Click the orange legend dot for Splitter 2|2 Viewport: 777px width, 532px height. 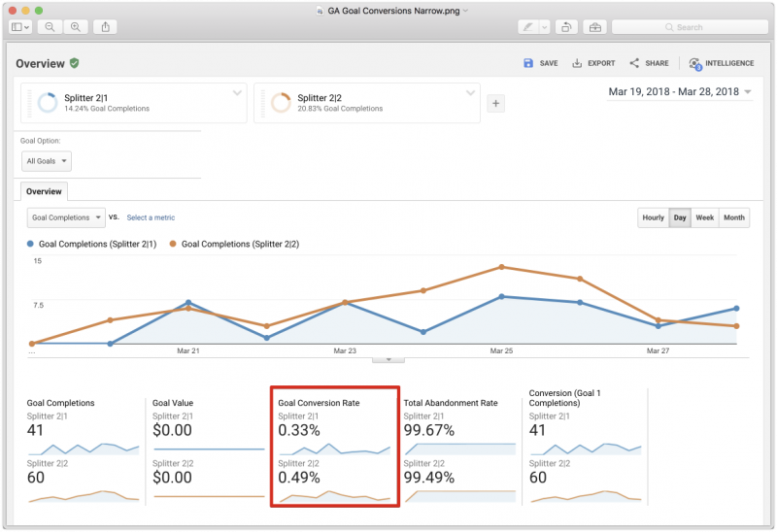[173, 244]
